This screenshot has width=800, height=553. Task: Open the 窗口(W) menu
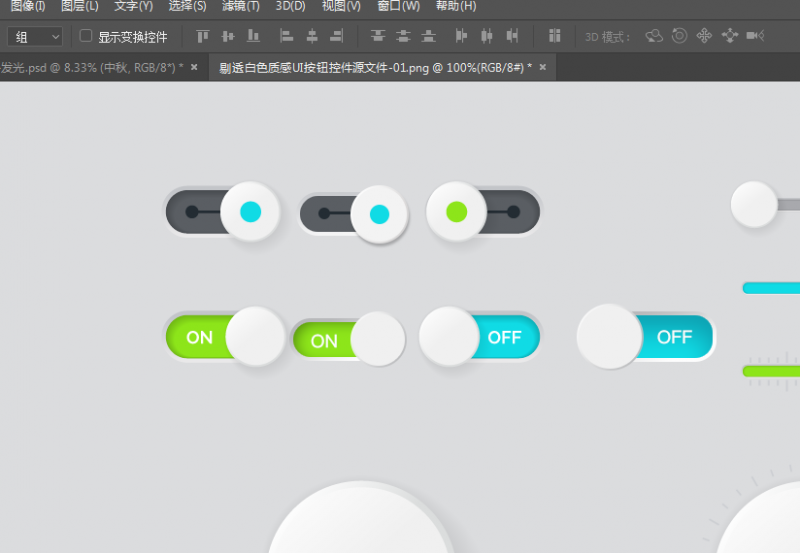pyautogui.click(x=398, y=6)
